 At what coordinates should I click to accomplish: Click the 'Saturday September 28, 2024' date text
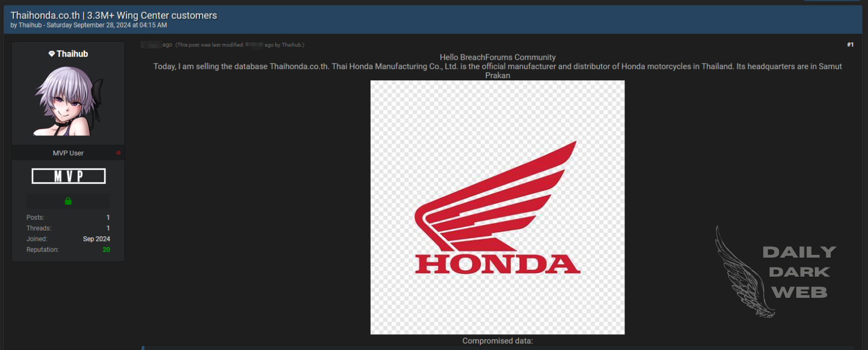89,25
